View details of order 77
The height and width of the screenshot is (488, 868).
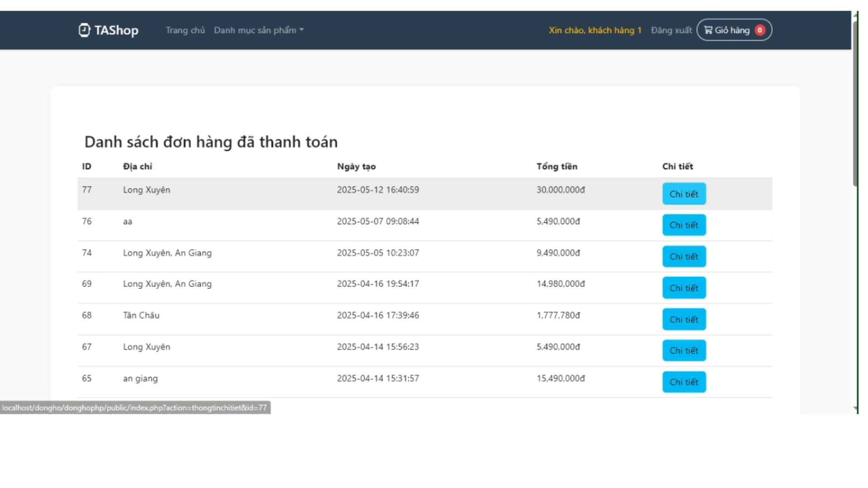[684, 194]
